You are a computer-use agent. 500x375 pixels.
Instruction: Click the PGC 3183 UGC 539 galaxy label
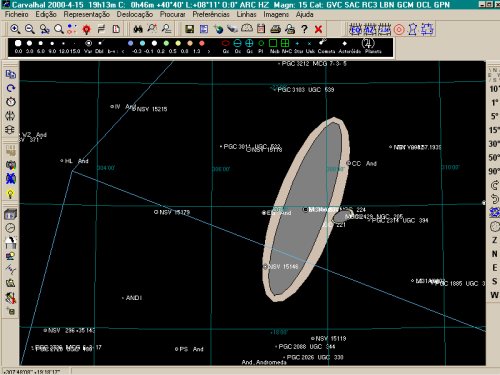[x=306, y=89]
